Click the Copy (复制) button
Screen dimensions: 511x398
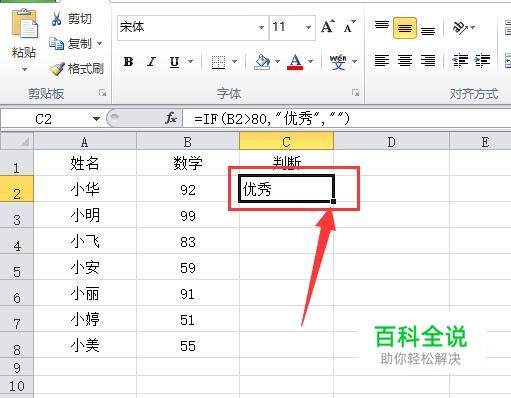(x=71, y=43)
